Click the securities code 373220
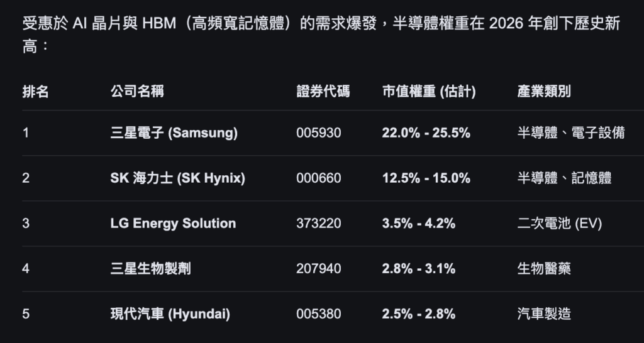 click(319, 224)
